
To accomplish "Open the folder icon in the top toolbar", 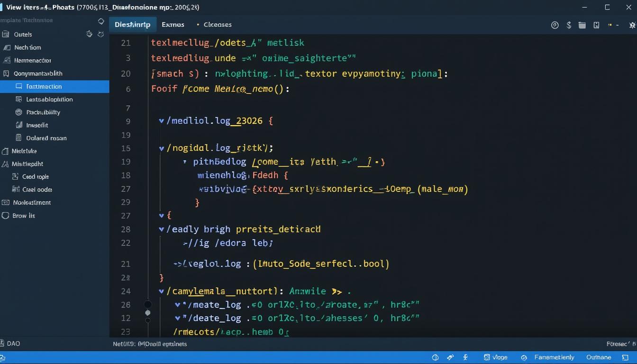I will (x=582, y=25).
